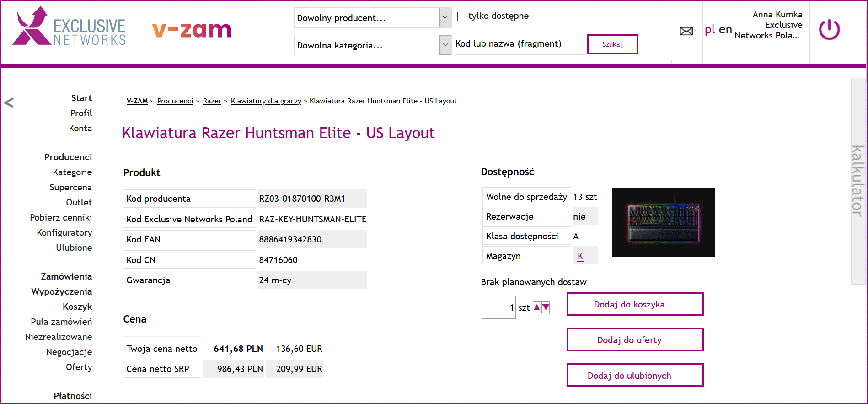Decrease quantity with down arrow

(546, 307)
